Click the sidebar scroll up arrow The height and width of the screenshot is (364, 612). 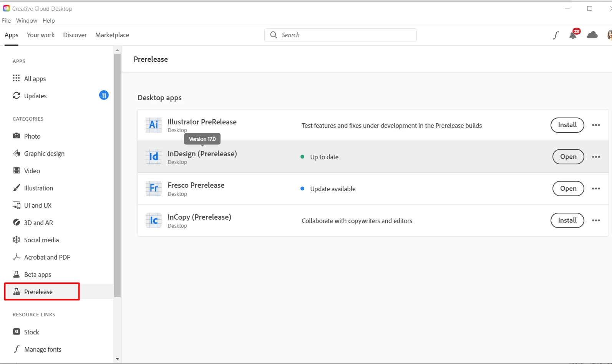pyautogui.click(x=117, y=50)
